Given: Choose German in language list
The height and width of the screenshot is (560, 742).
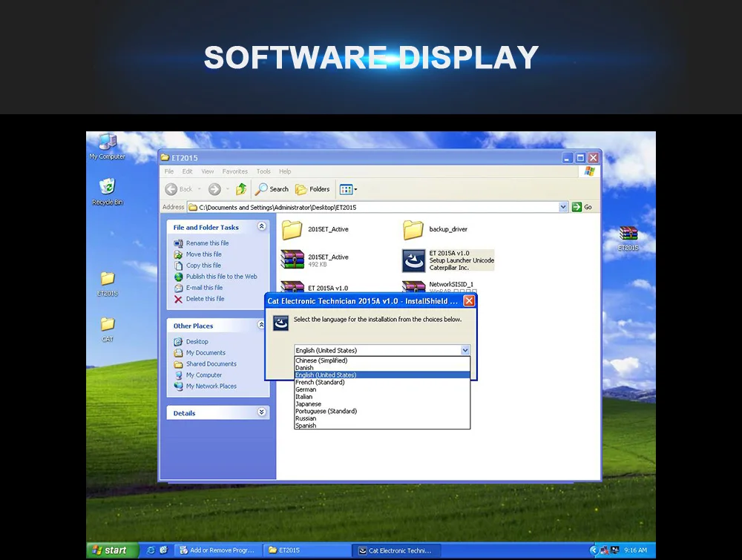Looking at the screenshot, I should (x=382, y=389).
